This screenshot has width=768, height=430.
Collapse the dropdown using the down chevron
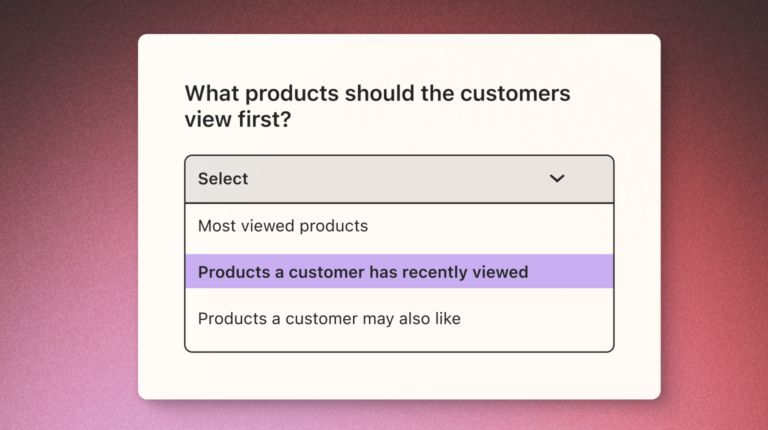[557, 179]
